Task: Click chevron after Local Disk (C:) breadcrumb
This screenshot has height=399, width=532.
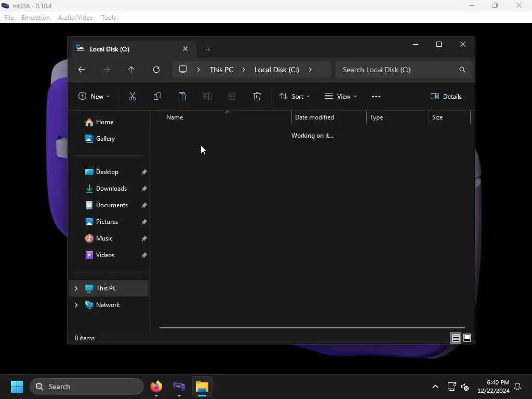Action: (x=310, y=70)
